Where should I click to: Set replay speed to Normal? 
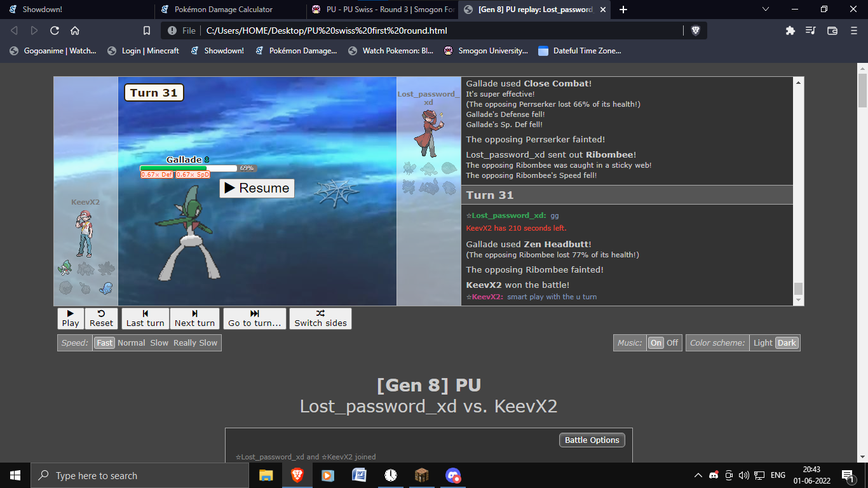coord(132,342)
